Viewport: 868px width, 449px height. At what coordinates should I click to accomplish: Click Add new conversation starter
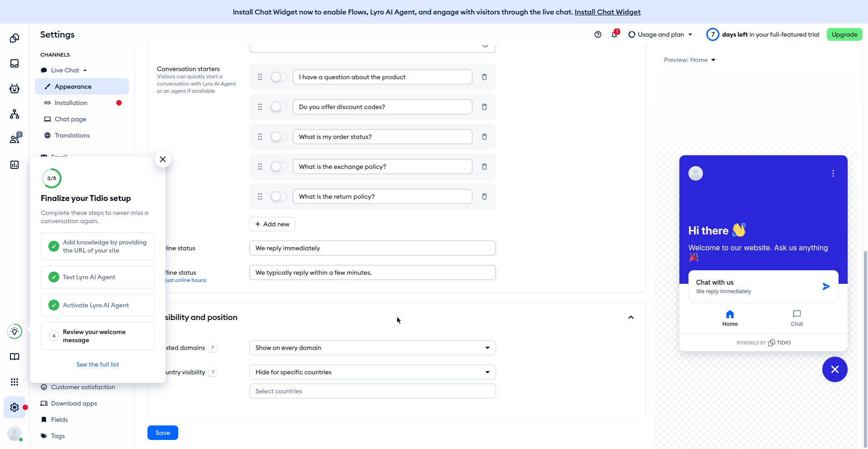[272, 224]
